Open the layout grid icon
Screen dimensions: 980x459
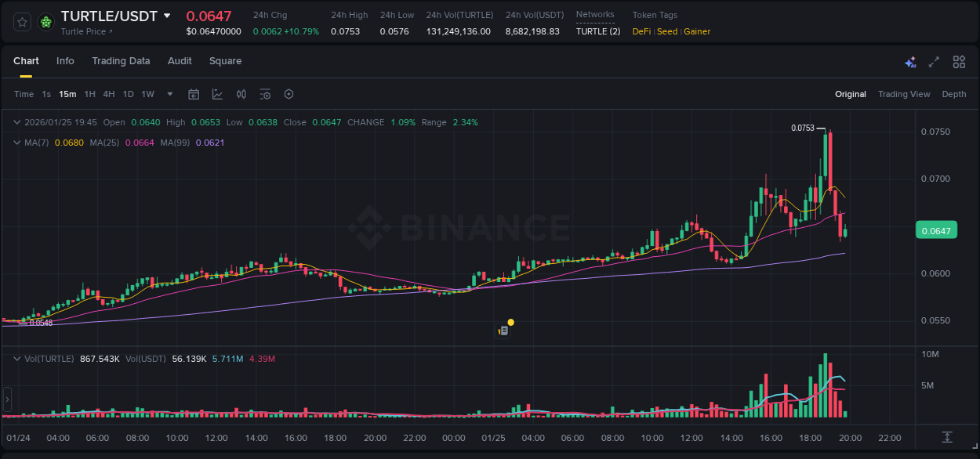tap(958, 61)
